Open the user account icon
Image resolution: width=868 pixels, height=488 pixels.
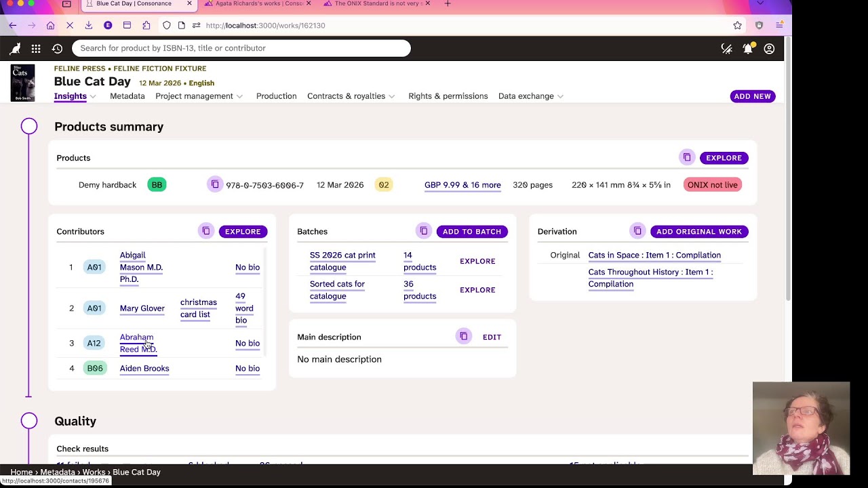pos(769,49)
